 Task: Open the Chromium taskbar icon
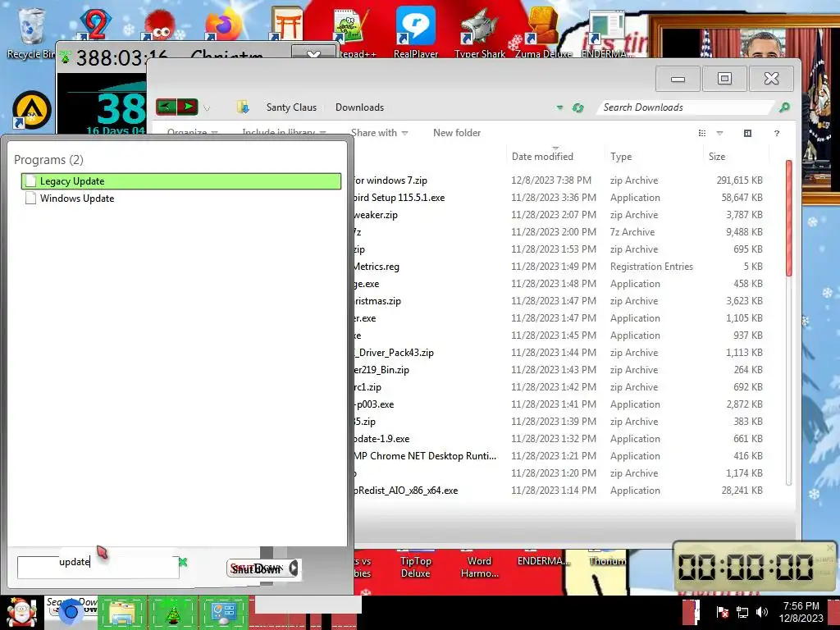[x=71, y=612]
